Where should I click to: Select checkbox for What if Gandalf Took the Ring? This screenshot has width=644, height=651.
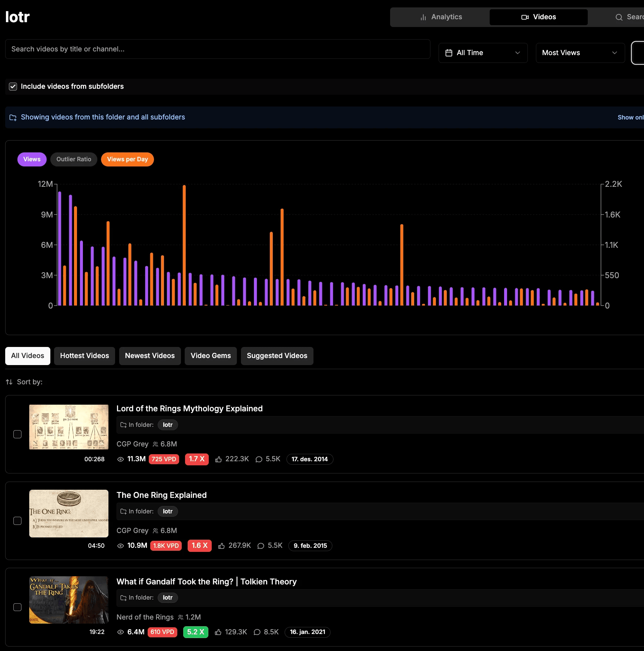tap(17, 607)
